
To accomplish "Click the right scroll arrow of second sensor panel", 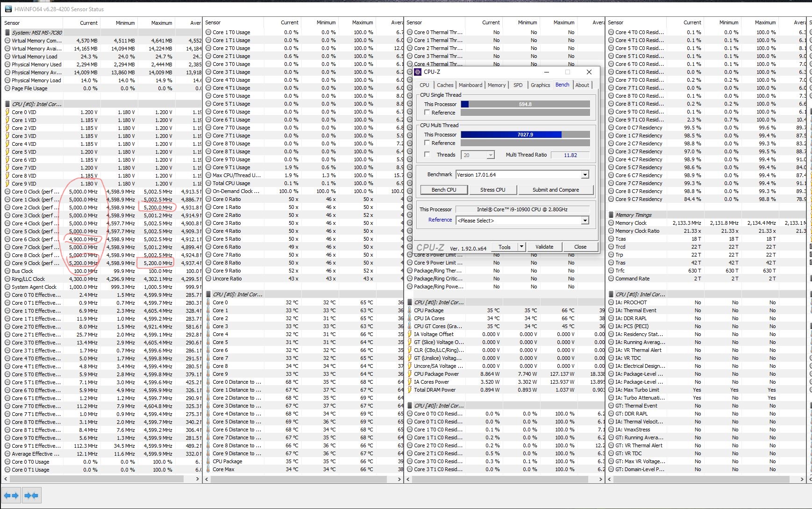I will point(399,479).
